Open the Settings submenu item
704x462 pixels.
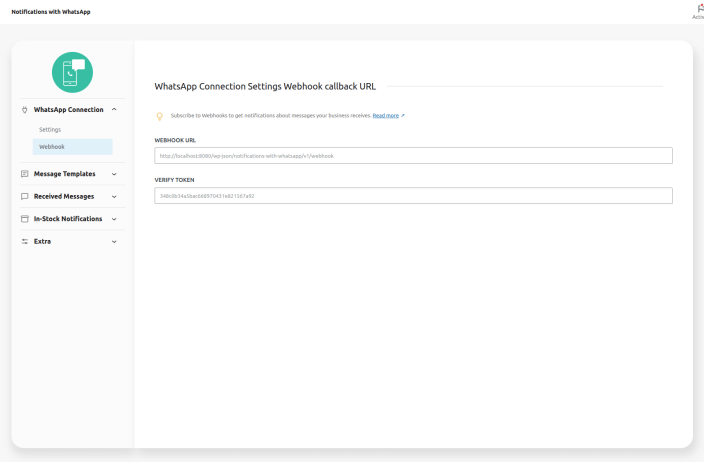coord(50,130)
